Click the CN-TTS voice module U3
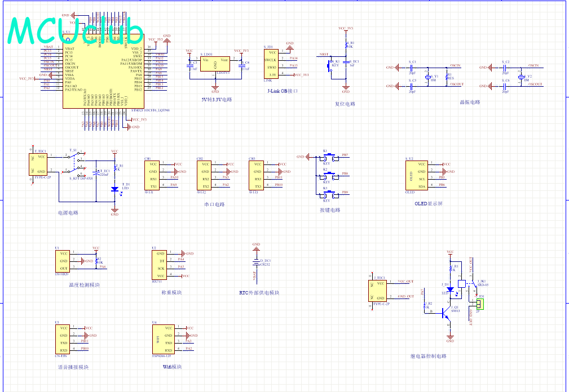The width and height of the screenshot is (569, 392). tap(63, 338)
